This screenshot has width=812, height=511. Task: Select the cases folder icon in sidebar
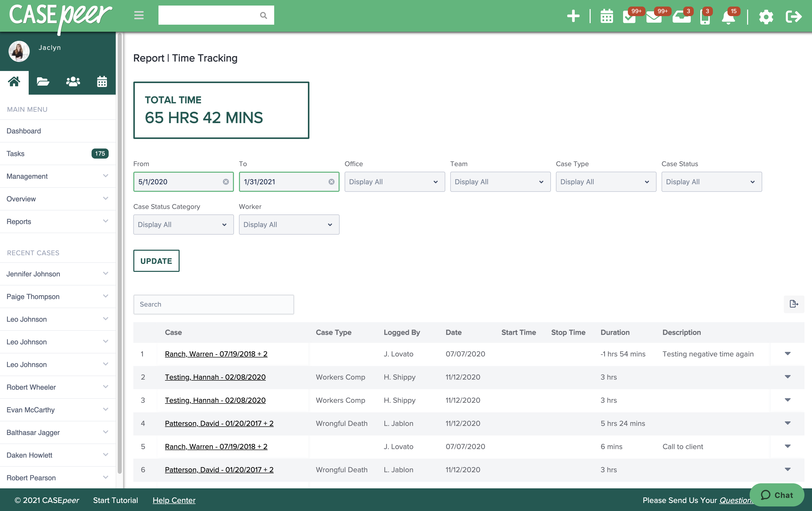pos(43,82)
